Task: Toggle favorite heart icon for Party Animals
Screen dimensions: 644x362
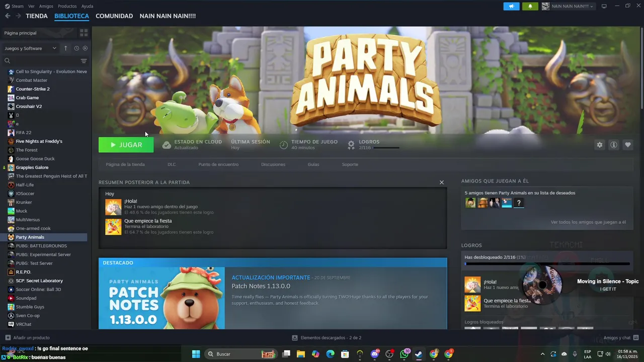Action: pyautogui.click(x=627, y=145)
